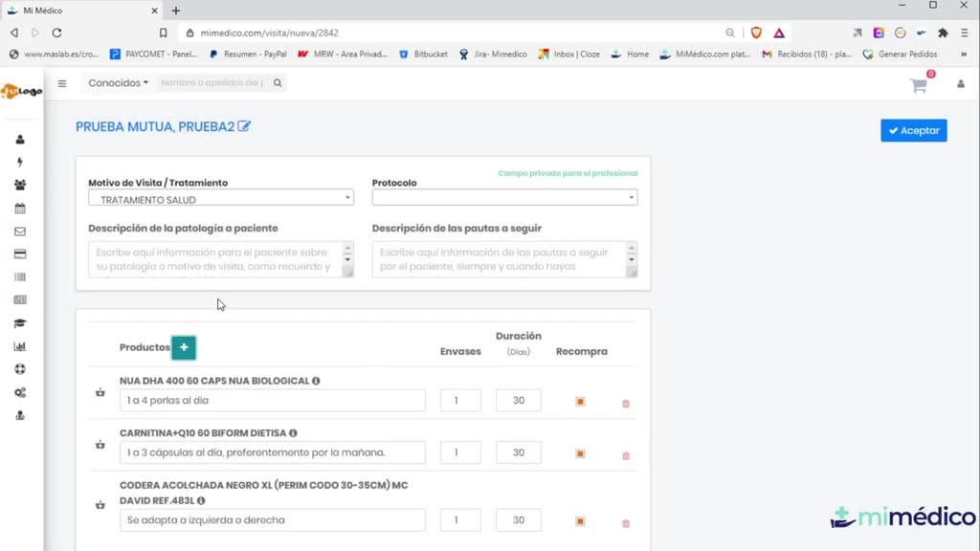
Task: Toggle the hamburger menu icon
Action: tap(62, 83)
